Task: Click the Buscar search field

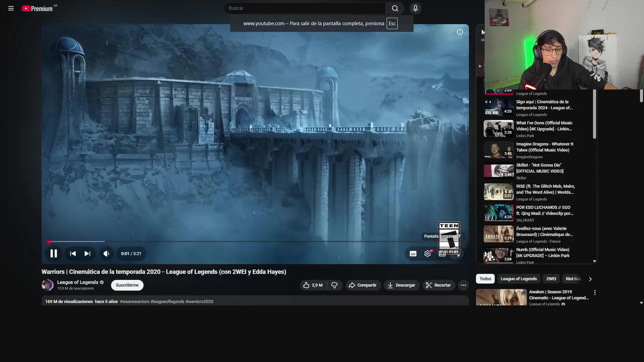Action: [x=305, y=8]
